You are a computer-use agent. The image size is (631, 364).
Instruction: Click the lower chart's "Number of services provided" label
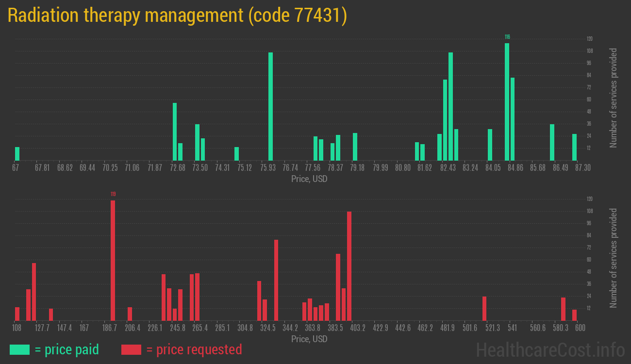tap(614, 258)
